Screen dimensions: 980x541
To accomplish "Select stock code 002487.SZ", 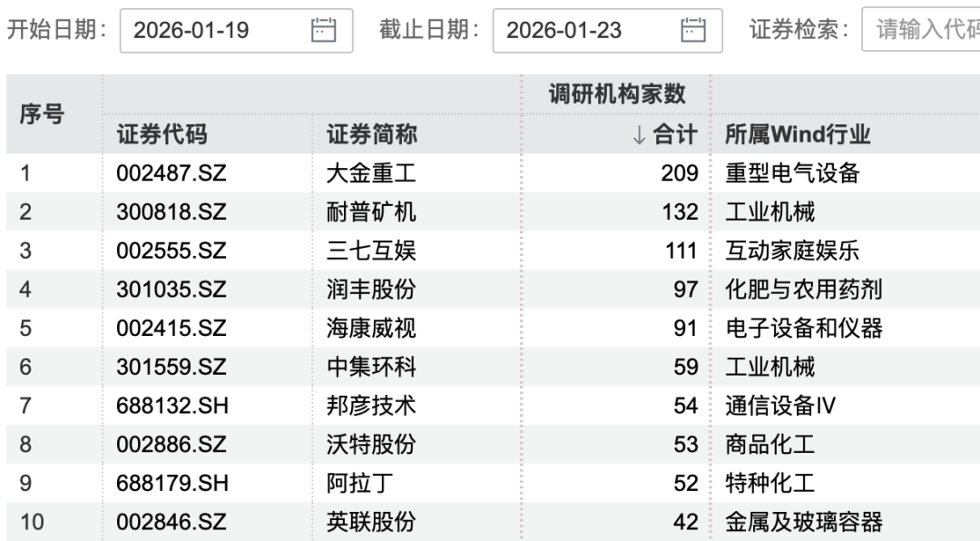I will coord(171,173).
